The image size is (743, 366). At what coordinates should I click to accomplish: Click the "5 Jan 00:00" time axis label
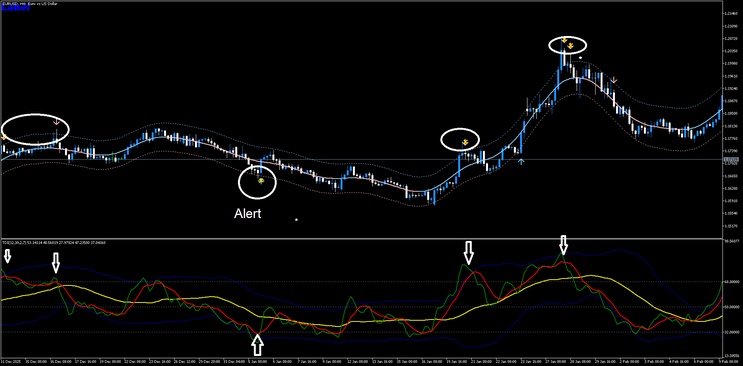258,361
